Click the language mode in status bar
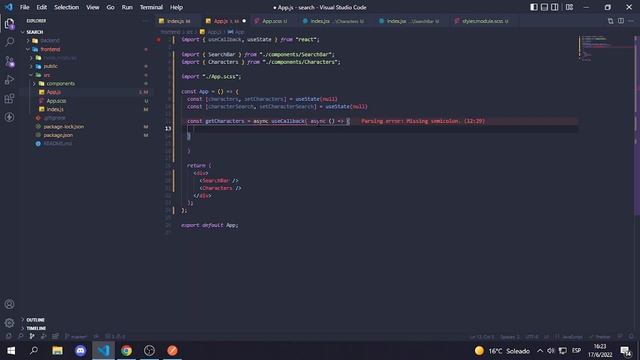The width and height of the screenshot is (640, 360). [x=572, y=336]
